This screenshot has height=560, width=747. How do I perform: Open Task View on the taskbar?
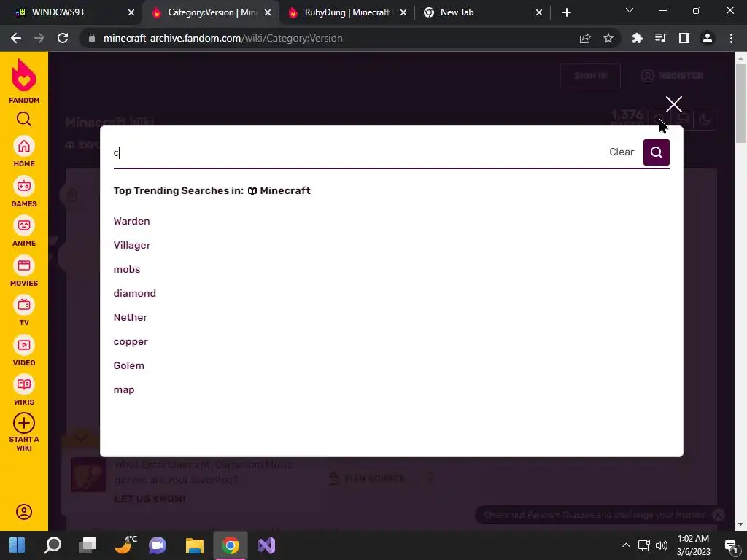coord(88,545)
